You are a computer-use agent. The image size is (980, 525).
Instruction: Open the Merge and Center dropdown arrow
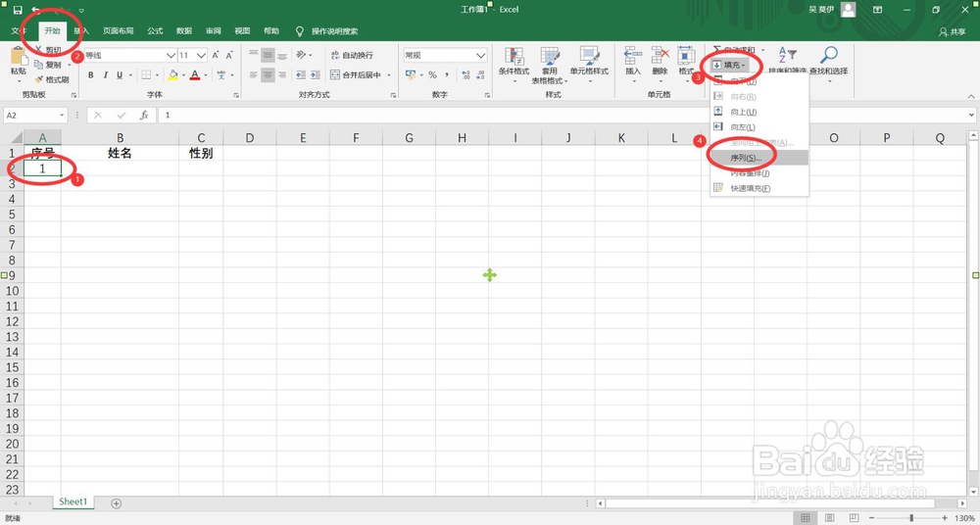[x=389, y=75]
